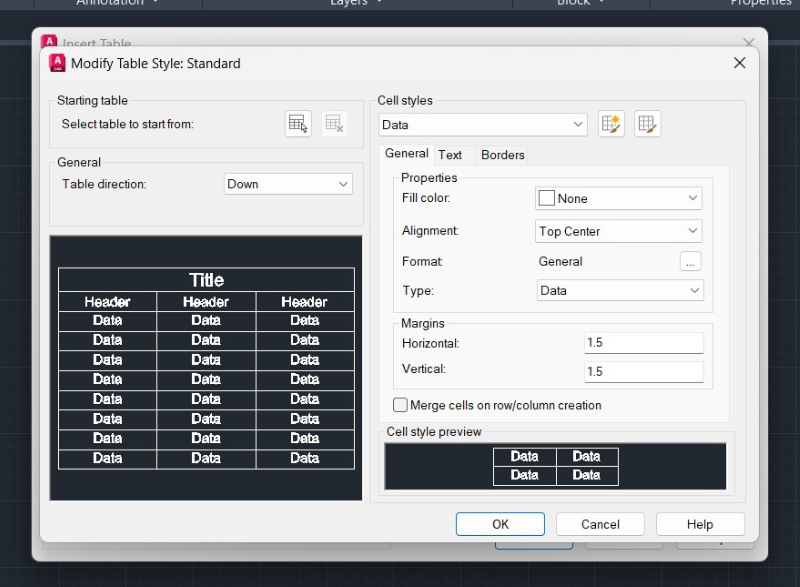The image size is (800, 587).
Task: Expand the Cell styles Data dropdown
Action: click(x=483, y=125)
